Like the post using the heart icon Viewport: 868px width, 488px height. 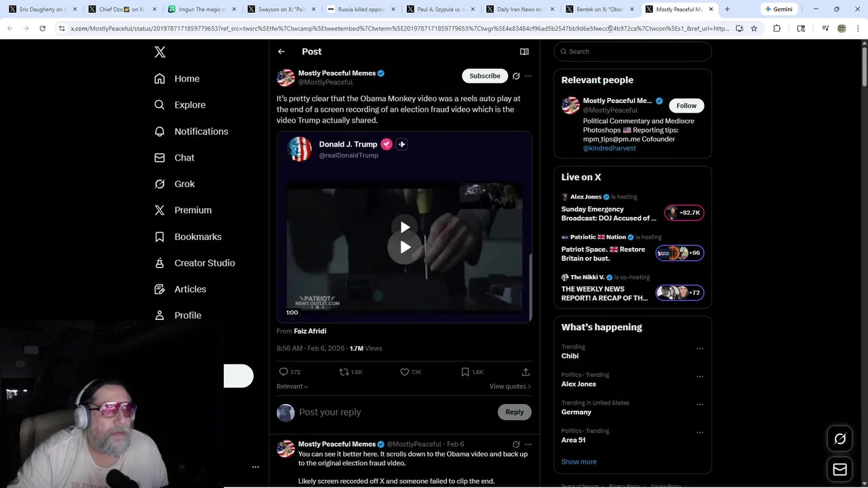pos(404,372)
